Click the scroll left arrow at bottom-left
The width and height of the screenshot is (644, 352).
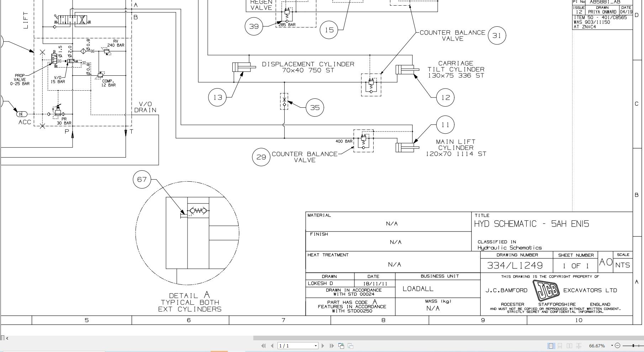(7, 338)
